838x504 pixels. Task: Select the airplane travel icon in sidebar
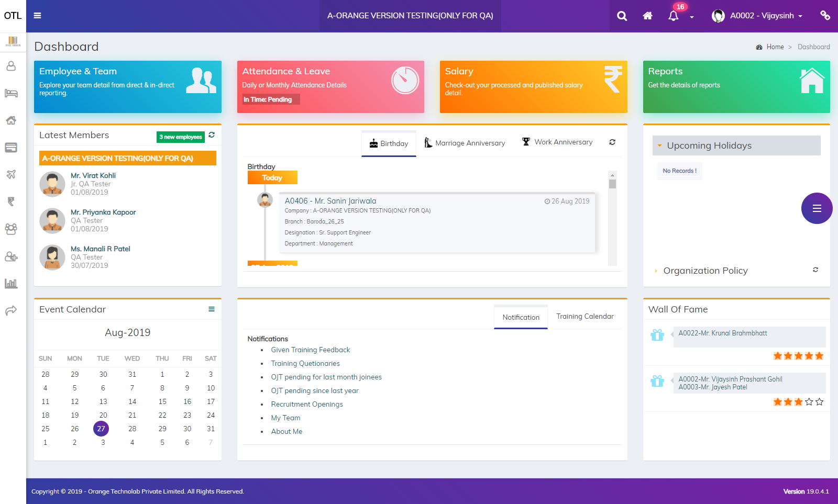12,174
